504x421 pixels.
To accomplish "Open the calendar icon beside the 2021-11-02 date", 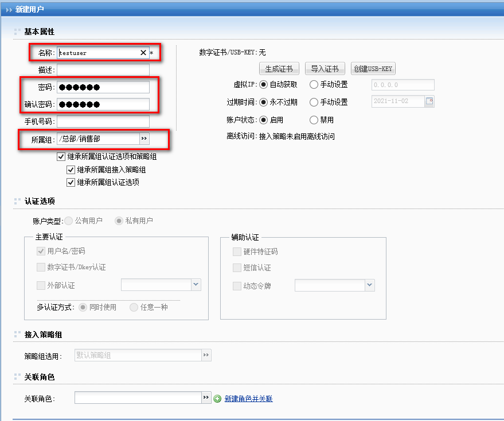I will 429,101.
